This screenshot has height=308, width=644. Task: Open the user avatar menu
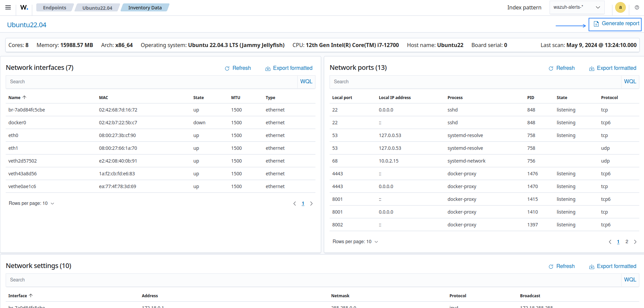pyautogui.click(x=620, y=7)
